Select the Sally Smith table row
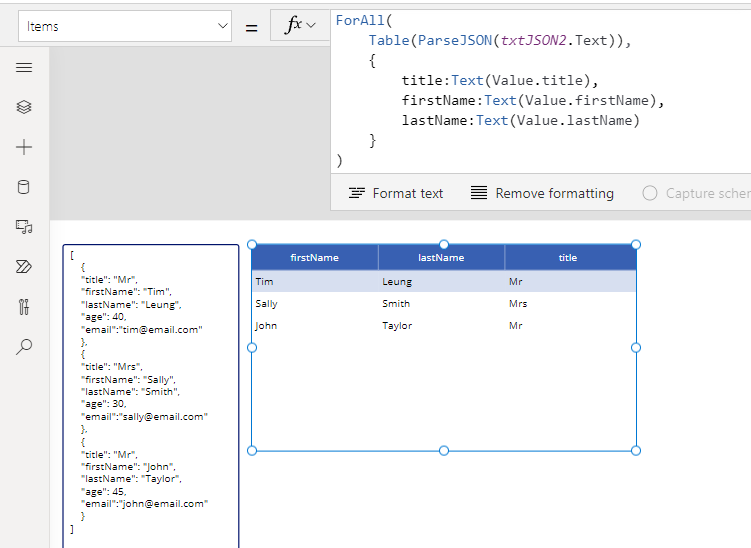The width and height of the screenshot is (751, 548). 443,304
